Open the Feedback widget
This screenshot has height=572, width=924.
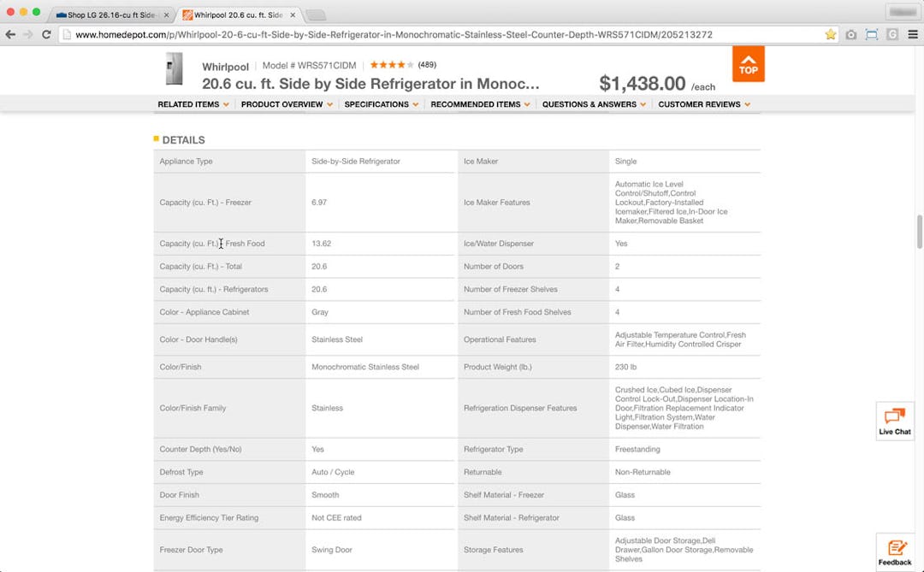click(x=895, y=551)
